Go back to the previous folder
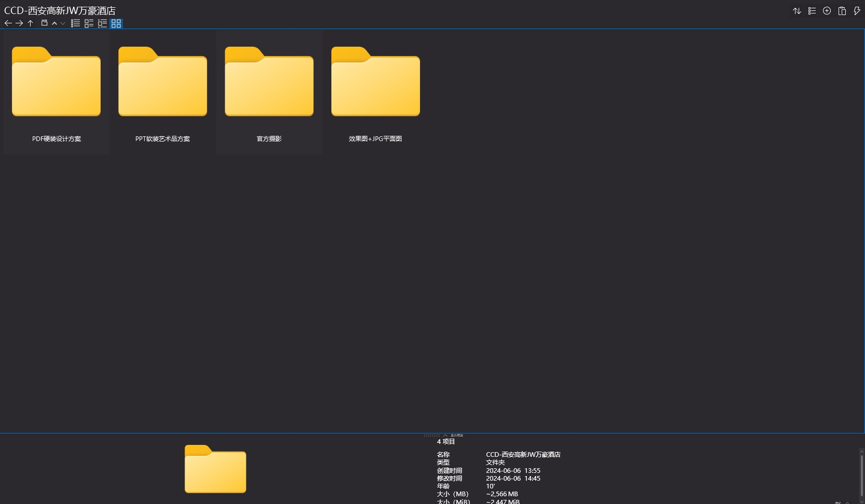The height and width of the screenshot is (504, 865). pyautogui.click(x=8, y=23)
